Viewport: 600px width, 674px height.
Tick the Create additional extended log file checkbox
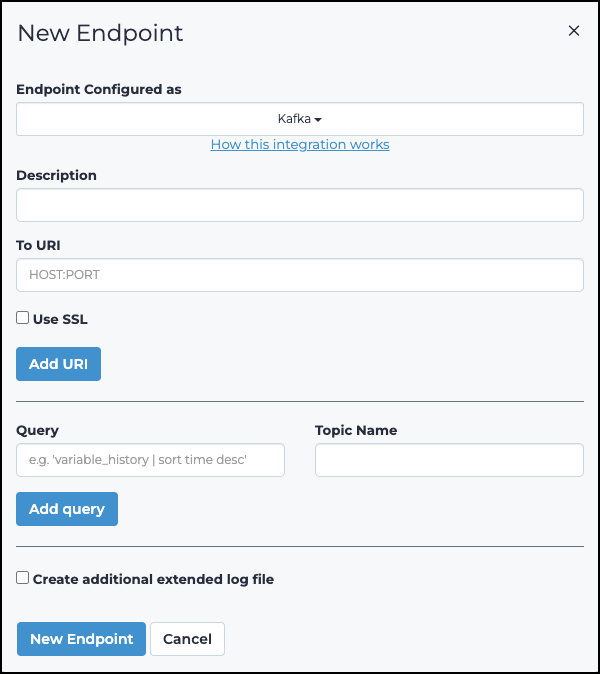22,578
